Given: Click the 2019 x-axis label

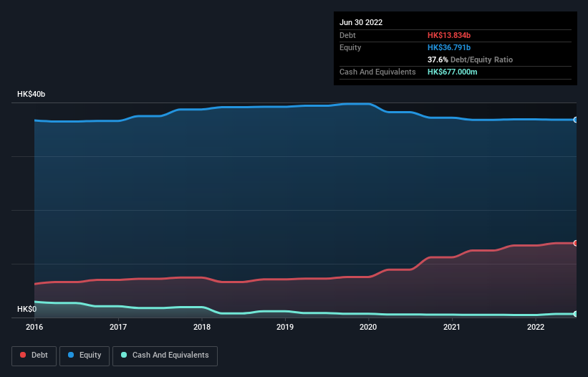Looking at the screenshot, I should click(285, 327).
